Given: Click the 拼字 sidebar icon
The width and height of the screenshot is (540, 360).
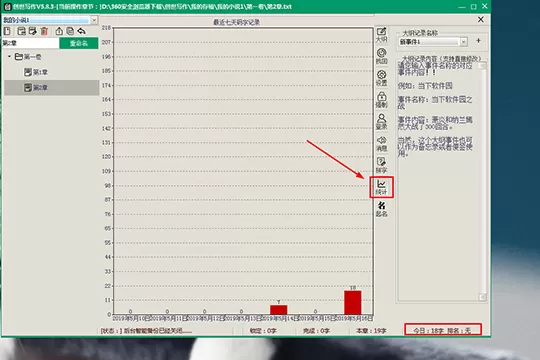Looking at the screenshot, I should [381, 165].
